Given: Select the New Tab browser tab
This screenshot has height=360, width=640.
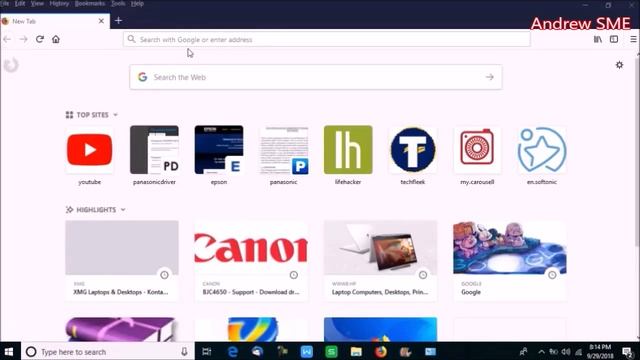Looking at the screenshot, I should [55, 21].
